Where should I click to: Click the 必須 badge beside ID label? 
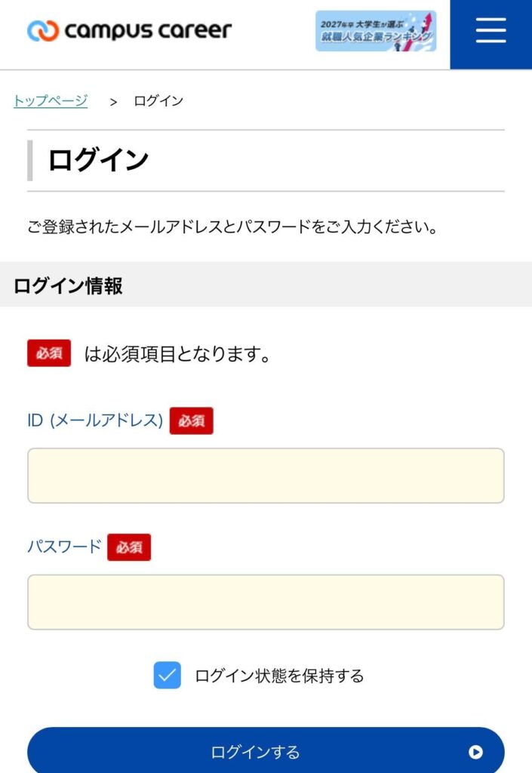pyautogui.click(x=191, y=421)
